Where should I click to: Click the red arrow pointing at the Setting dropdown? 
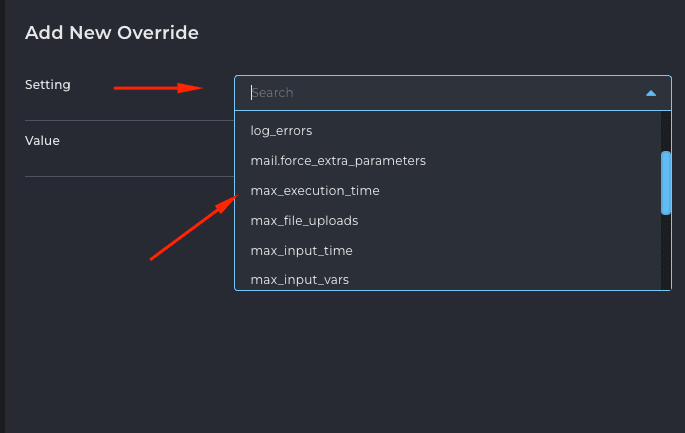158,88
